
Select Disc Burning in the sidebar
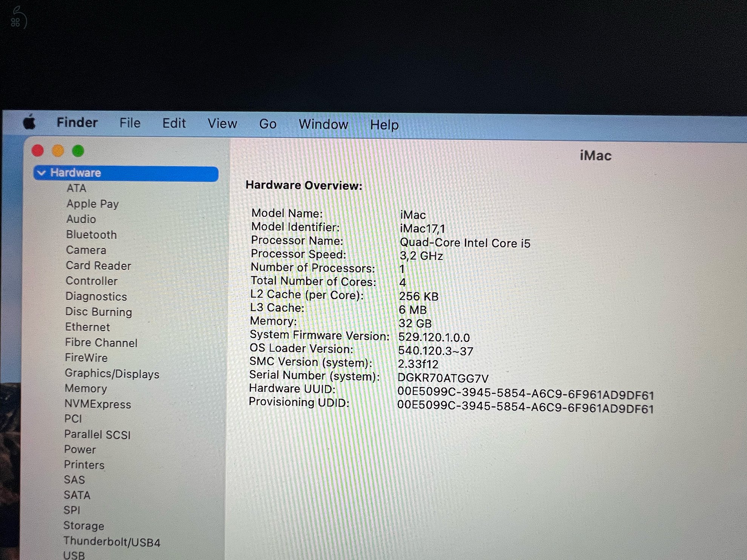(98, 312)
